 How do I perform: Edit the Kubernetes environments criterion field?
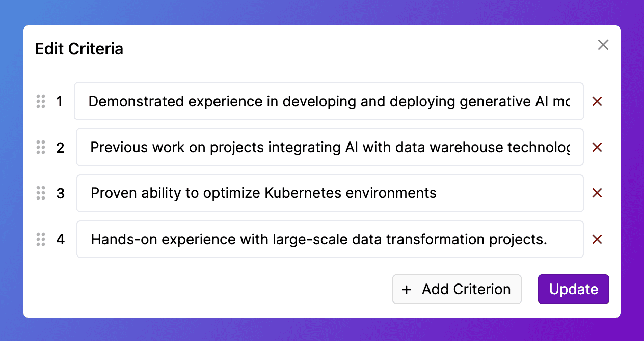coord(330,193)
